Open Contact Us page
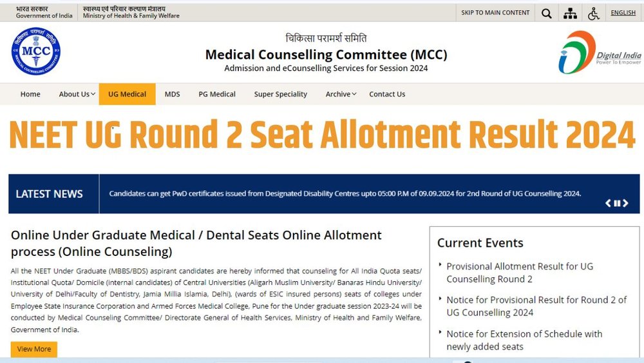The width and height of the screenshot is (644, 363). coord(387,94)
